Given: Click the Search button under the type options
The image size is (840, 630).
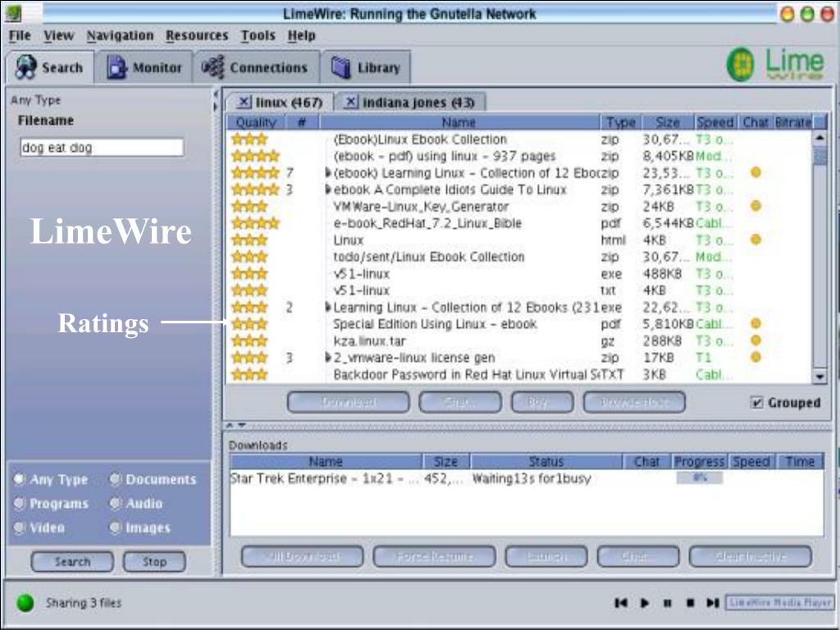Looking at the screenshot, I should 72,561.
